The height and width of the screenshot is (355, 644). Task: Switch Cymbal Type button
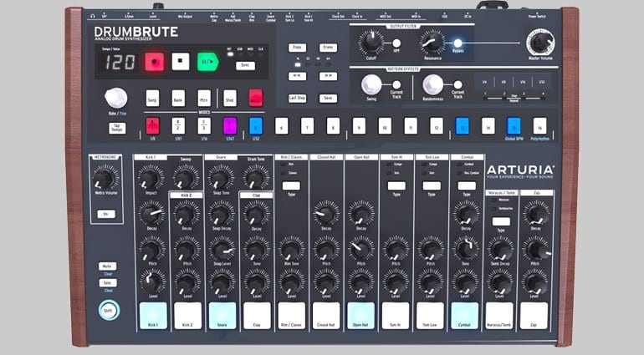tap(467, 186)
